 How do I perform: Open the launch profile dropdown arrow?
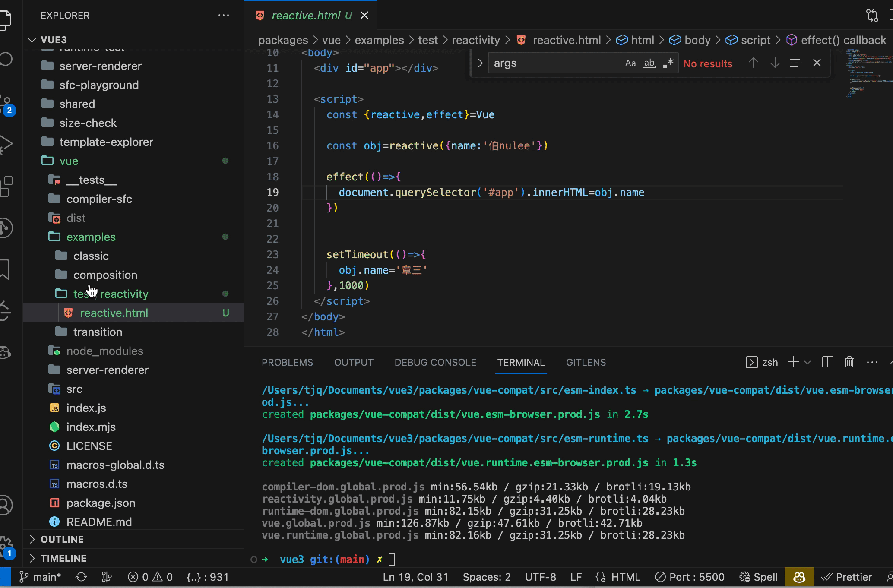point(807,362)
